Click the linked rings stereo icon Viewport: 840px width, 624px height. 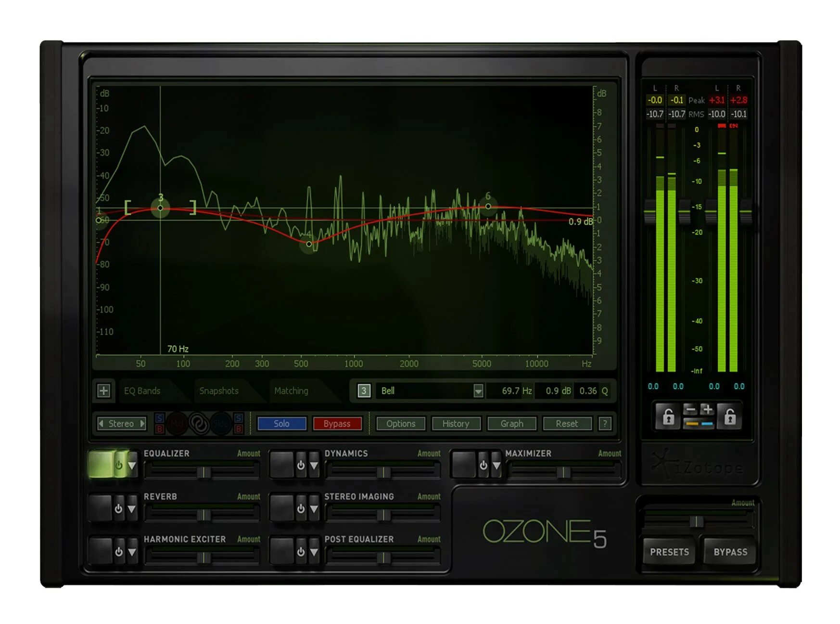coord(199,424)
